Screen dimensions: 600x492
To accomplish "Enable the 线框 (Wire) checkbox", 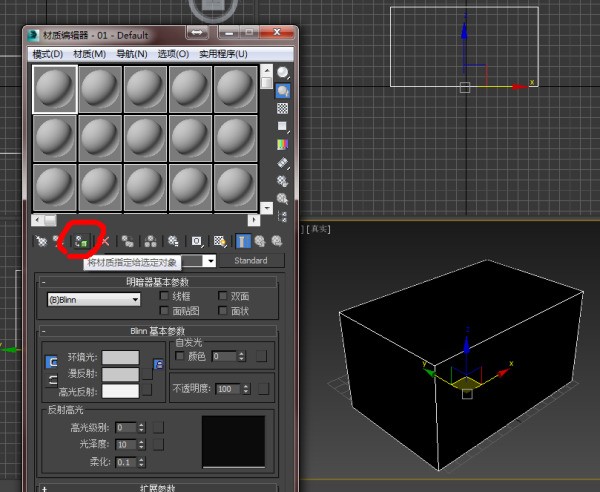I will coord(165,297).
